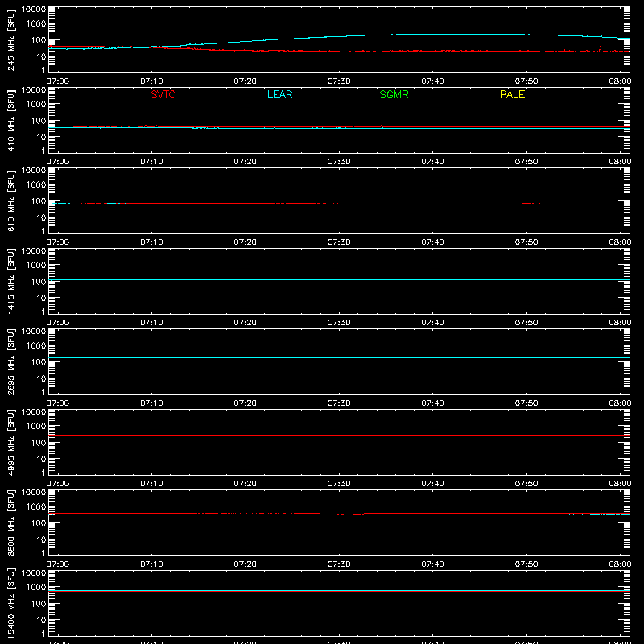Select the 610 MHz [SFU] axis label
The height and width of the screenshot is (644, 644).
pos(10,200)
